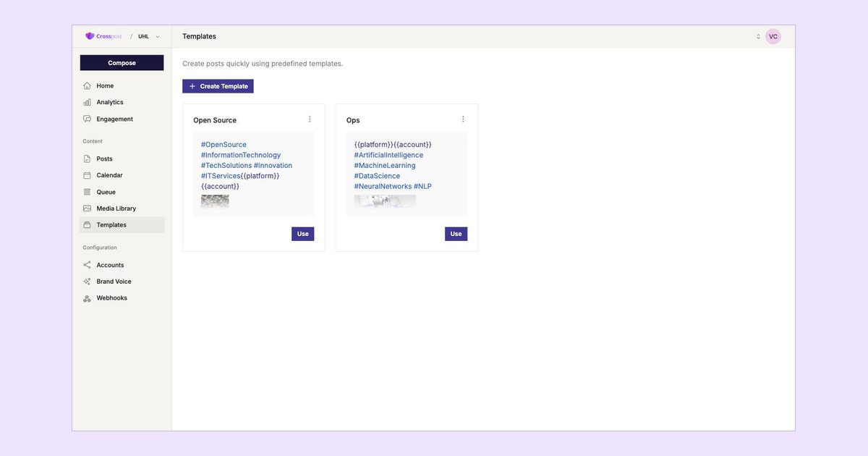868x456 pixels.
Task: Select Queue from the sidebar
Action: (x=122, y=192)
